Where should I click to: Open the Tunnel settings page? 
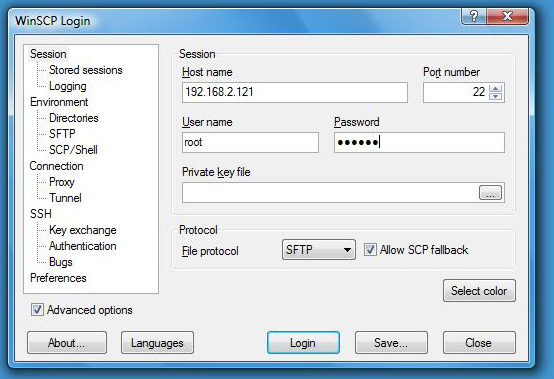click(65, 198)
